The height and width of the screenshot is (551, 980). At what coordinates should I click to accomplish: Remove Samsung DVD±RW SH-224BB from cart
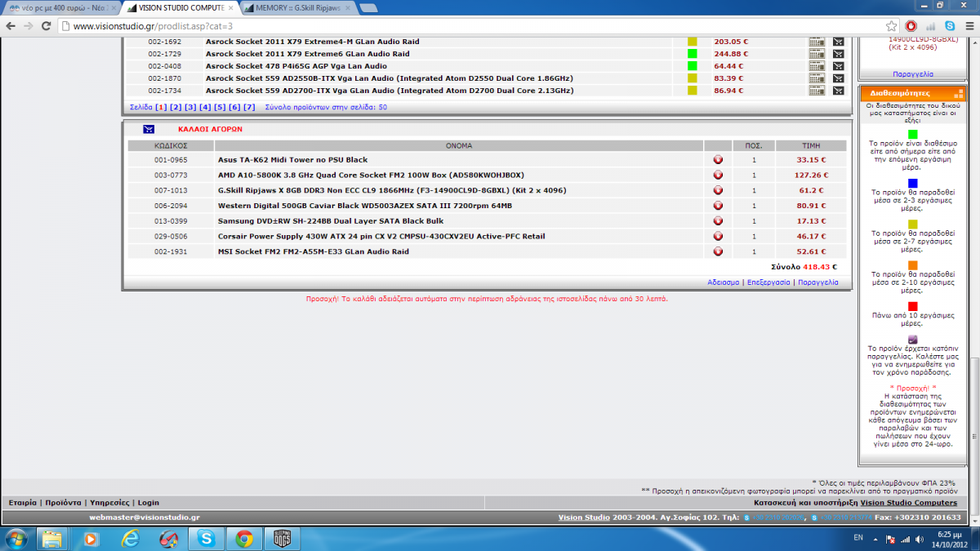pyautogui.click(x=718, y=221)
